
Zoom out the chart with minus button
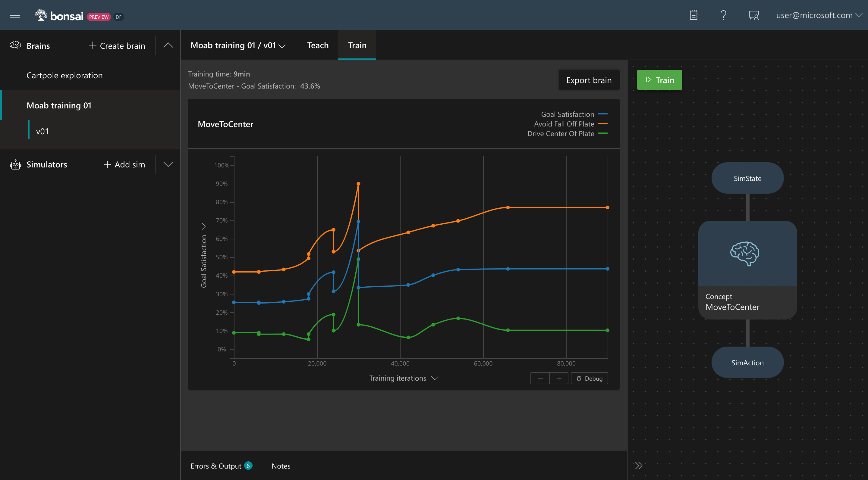[540, 378]
